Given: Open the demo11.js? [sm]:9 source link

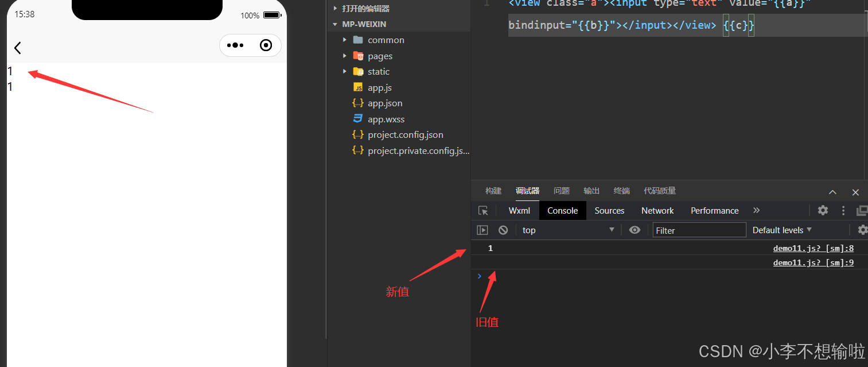Looking at the screenshot, I should click(813, 262).
